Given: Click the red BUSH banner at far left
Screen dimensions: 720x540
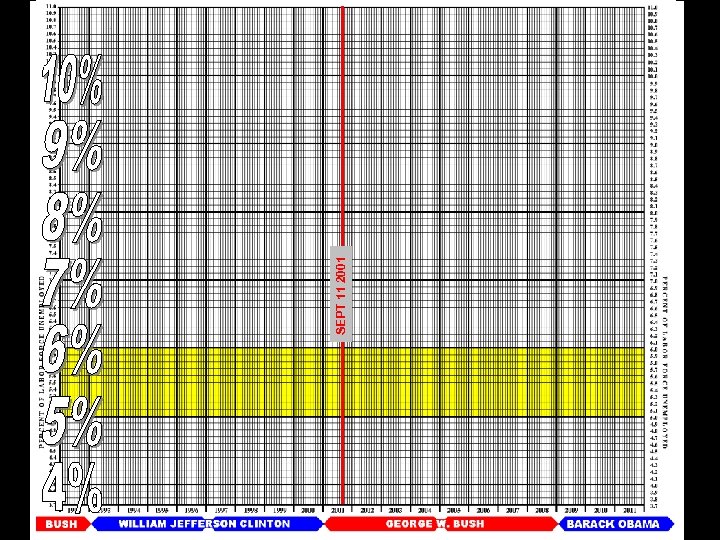Looking at the screenshot, I should [x=62, y=524].
